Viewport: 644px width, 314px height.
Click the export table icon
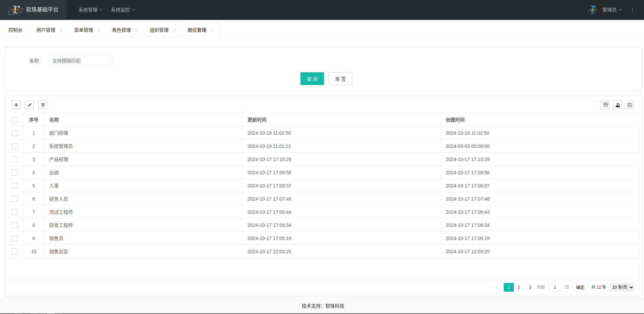617,105
